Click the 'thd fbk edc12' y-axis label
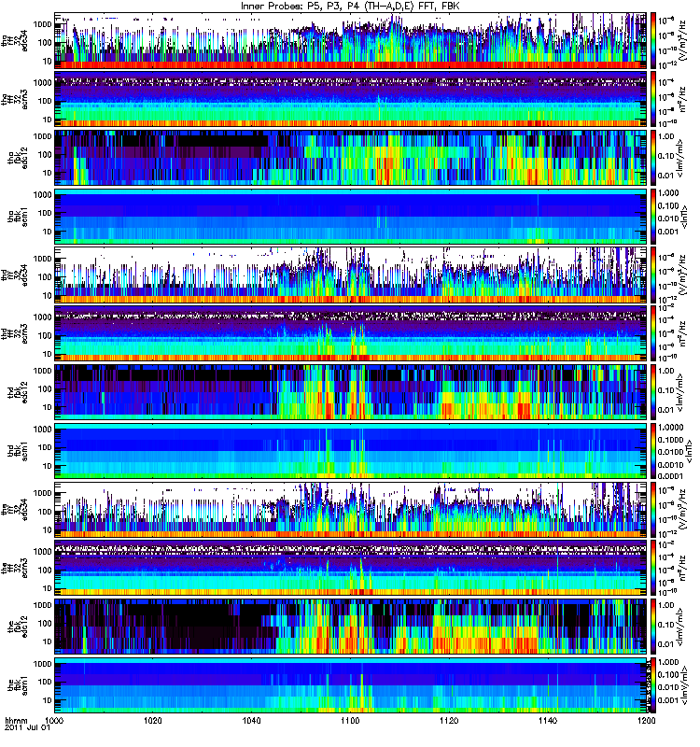The image size is (700, 747). pos(18,392)
